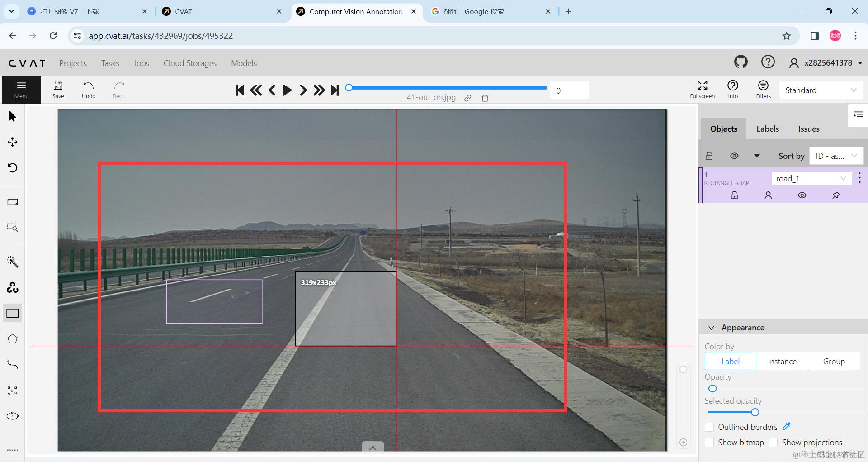Expand all objects with triangle arrow
Screen dimensions: 868x462
pos(757,156)
